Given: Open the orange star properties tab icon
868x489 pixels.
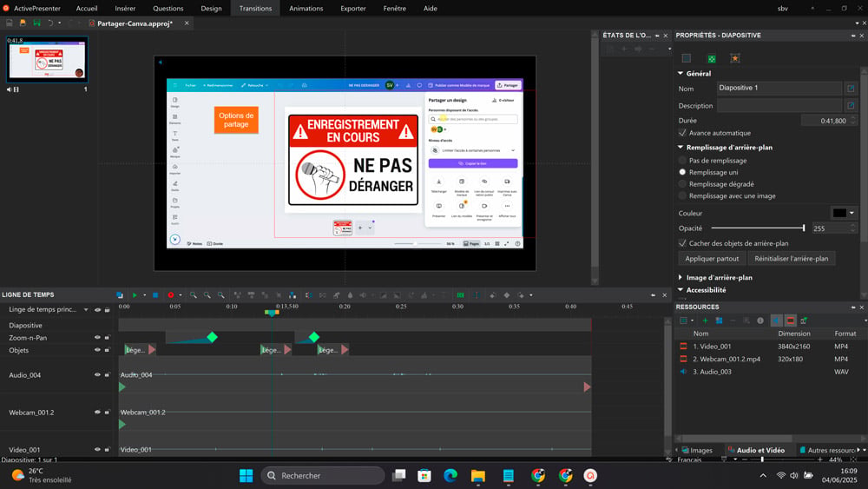Looking at the screenshot, I should 735,58.
